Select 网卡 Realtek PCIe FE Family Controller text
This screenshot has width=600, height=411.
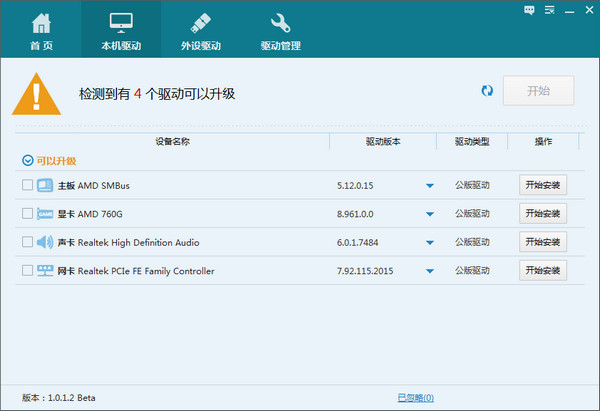coord(136,271)
